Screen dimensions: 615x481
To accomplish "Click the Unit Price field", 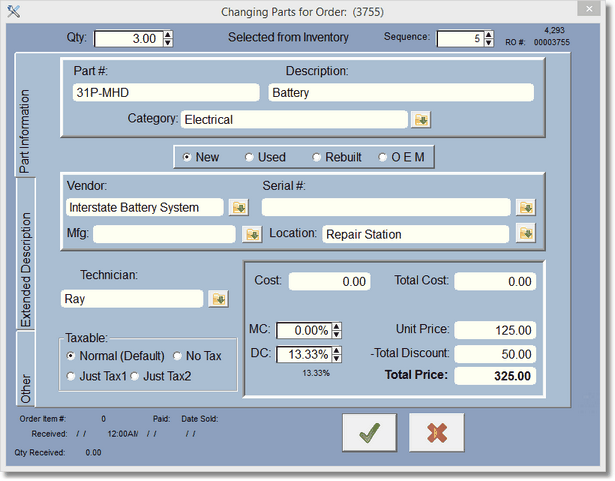I will [x=494, y=330].
